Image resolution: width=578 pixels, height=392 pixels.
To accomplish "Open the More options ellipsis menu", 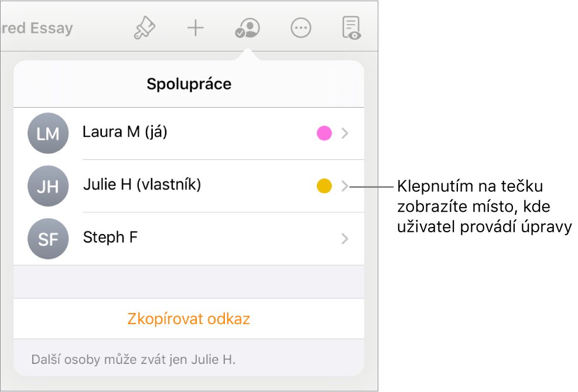I will tap(300, 28).
